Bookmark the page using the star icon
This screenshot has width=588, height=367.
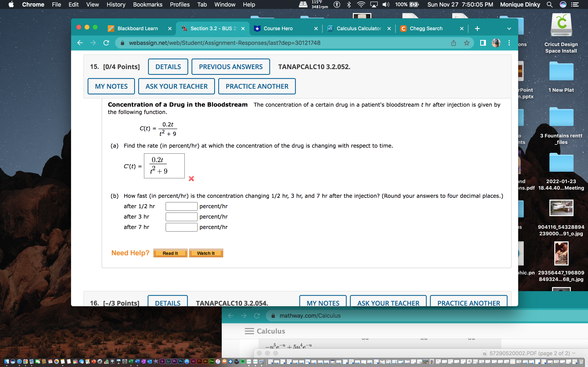pyautogui.click(x=467, y=43)
